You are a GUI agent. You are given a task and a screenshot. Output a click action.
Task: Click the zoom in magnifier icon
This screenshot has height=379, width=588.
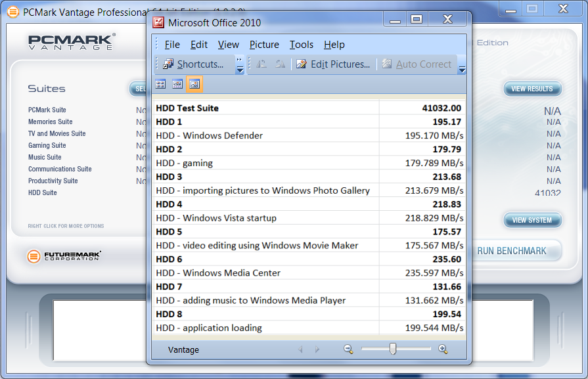point(443,349)
